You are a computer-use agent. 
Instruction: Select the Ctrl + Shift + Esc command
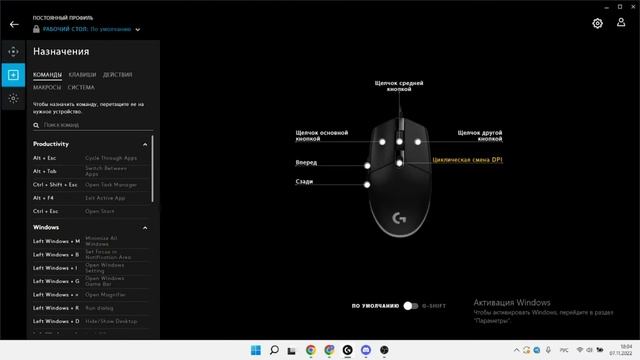pos(91,185)
